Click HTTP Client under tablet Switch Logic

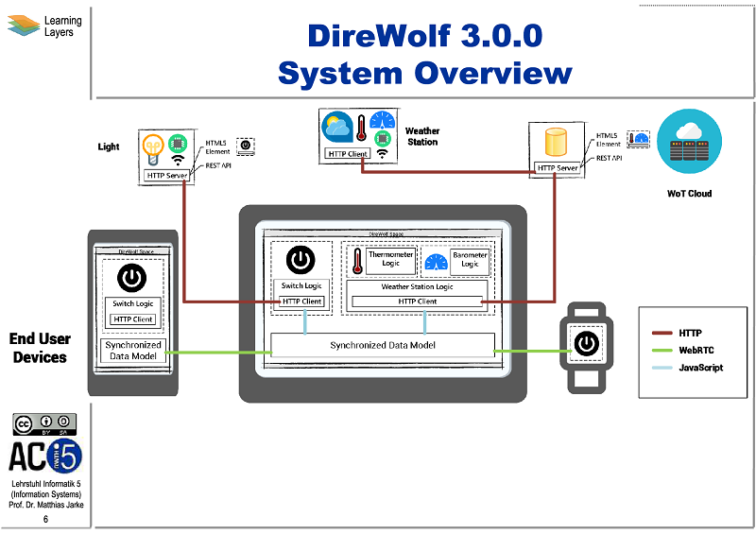[301, 301]
